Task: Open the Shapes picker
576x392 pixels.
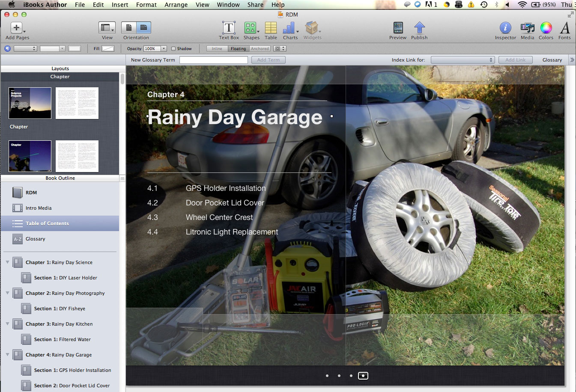Action: tap(251, 28)
